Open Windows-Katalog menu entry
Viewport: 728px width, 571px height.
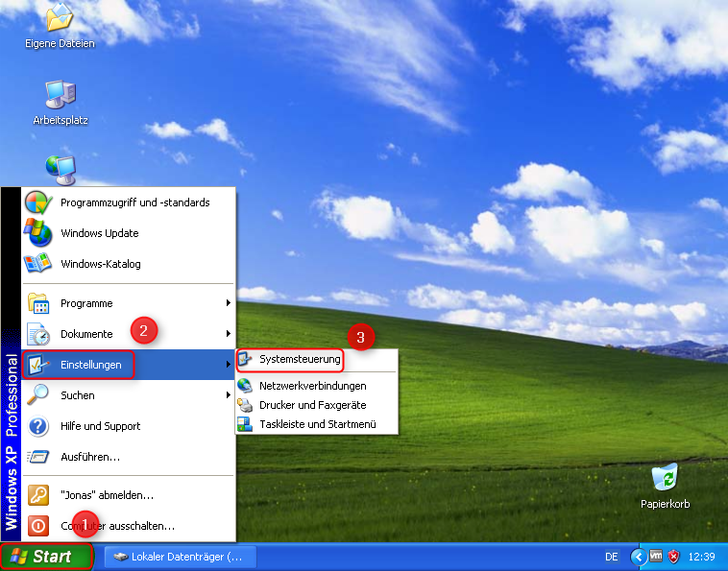[x=129, y=264]
